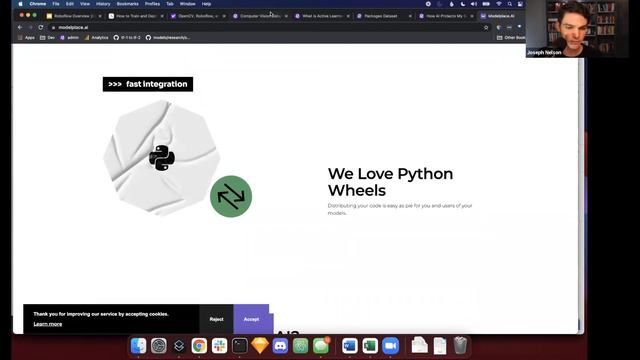Viewport: 640px width, 360px height.
Task: Go back with the browser back arrow
Action: [x=20, y=27]
